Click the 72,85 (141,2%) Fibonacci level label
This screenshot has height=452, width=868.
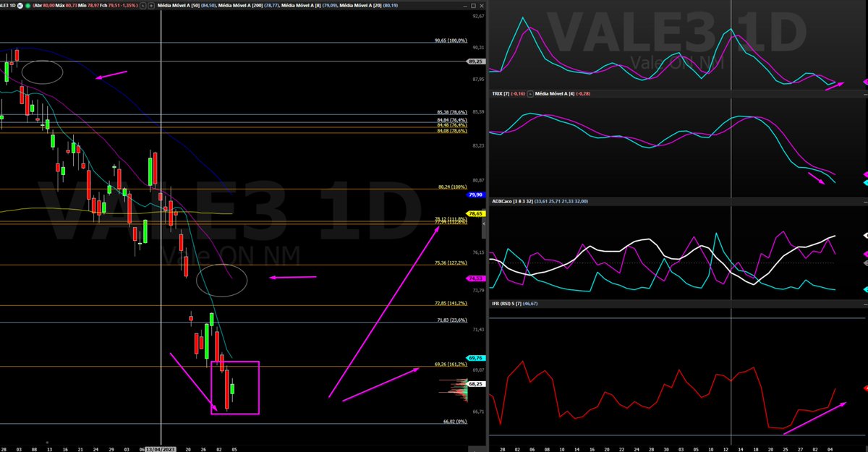click(x=450, y=304)
